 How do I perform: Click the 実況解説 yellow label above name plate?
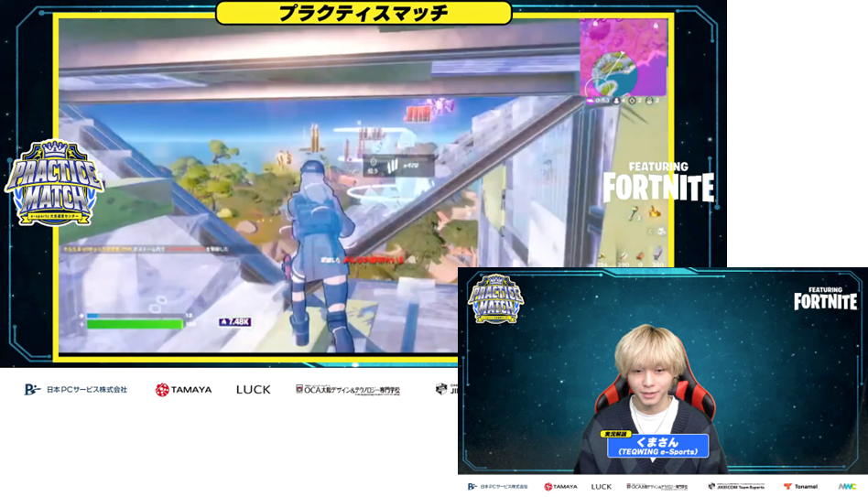[617, 434]
